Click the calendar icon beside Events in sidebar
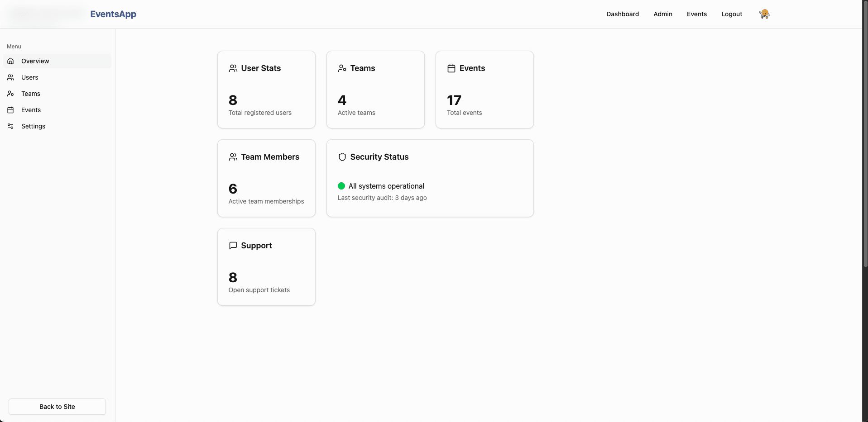 coord(10,110)
